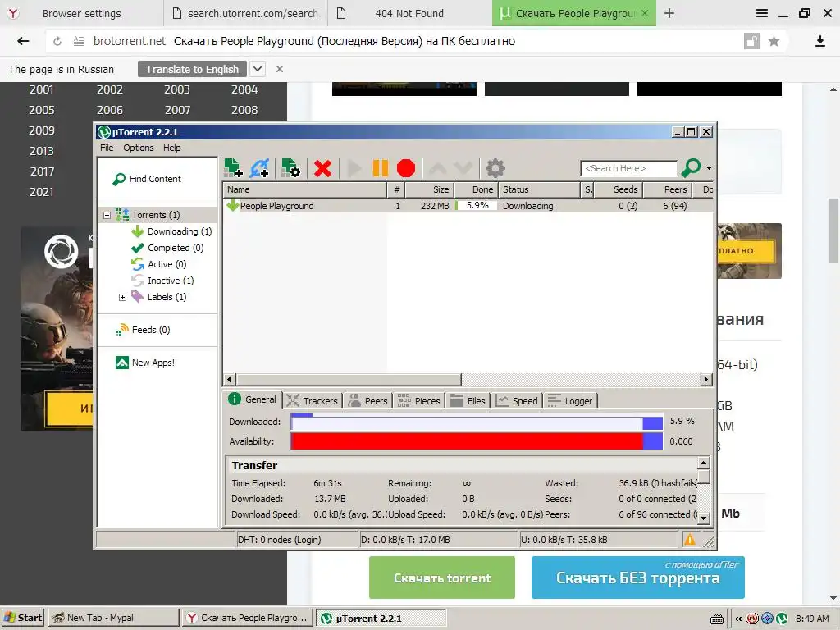The image size is (840, 630).
Task: Click the Downloaded progress bar
Action: pyautogui.click(x=477, y=422)
